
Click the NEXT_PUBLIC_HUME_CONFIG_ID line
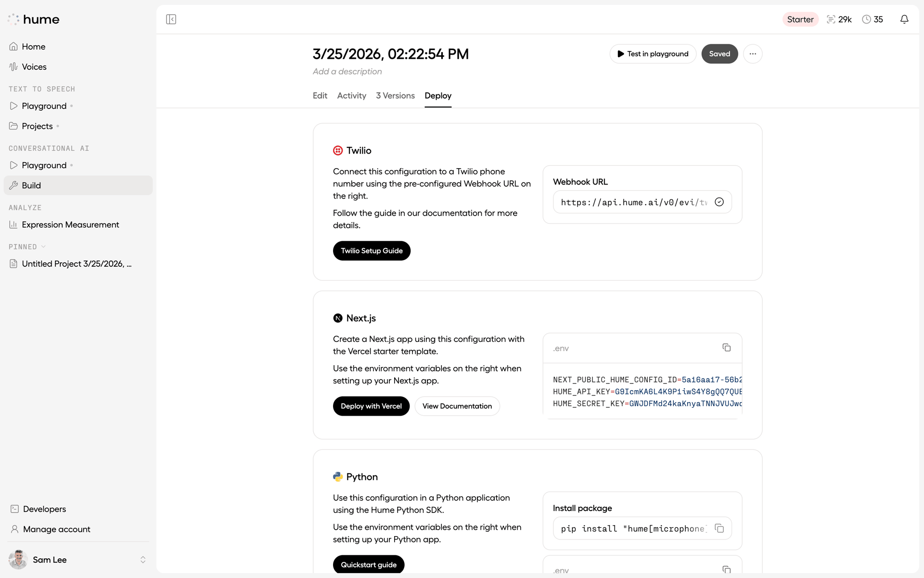(x=647, y=380)
